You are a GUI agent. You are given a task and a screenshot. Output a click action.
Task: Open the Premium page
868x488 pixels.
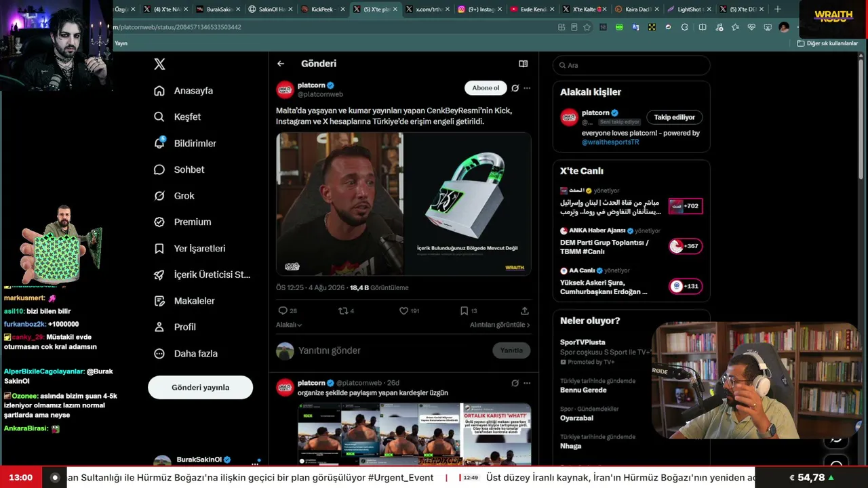point(182,222)
